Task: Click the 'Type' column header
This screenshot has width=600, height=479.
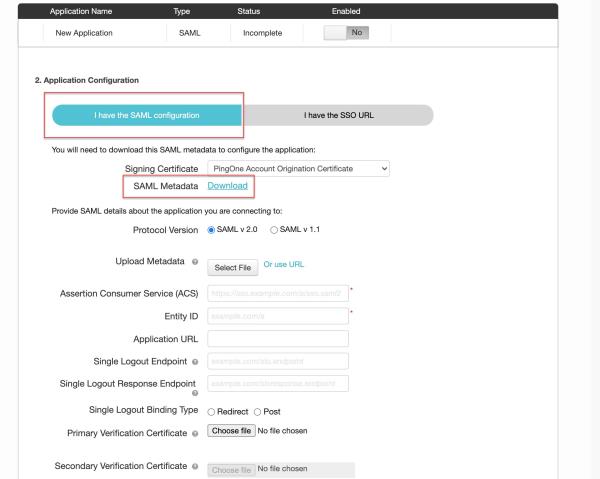Action: pos(181,11)
